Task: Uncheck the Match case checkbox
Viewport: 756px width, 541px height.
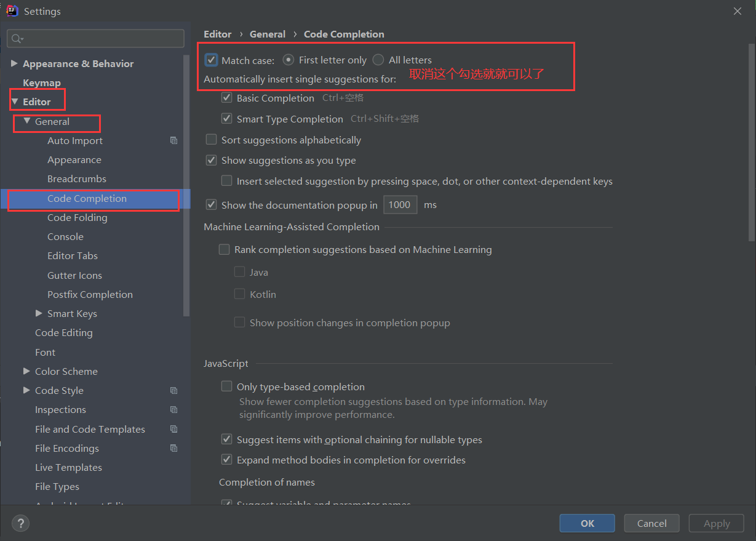Action: tap(211, 60)
